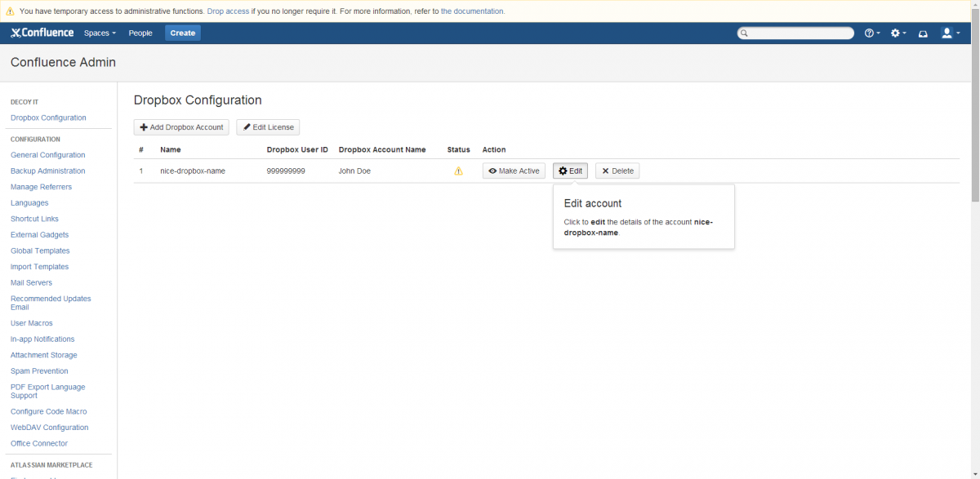Open Shortcut Links
The height and width of the screenshot is (479, 980).
click(x=34, y=219)
